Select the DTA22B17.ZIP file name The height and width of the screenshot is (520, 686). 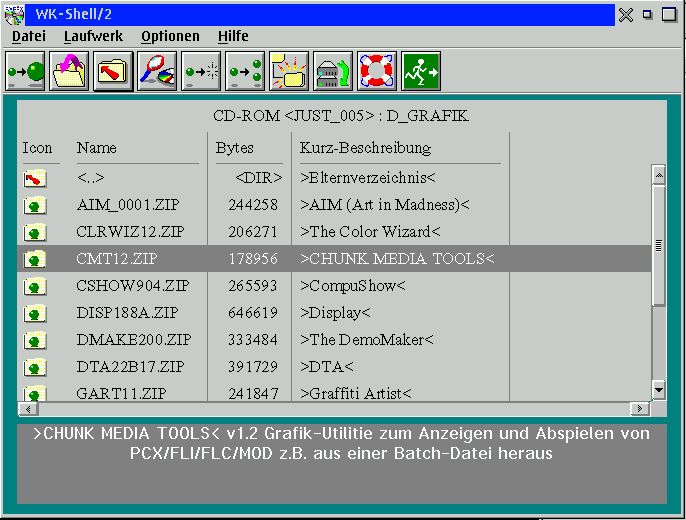(130, 367)
